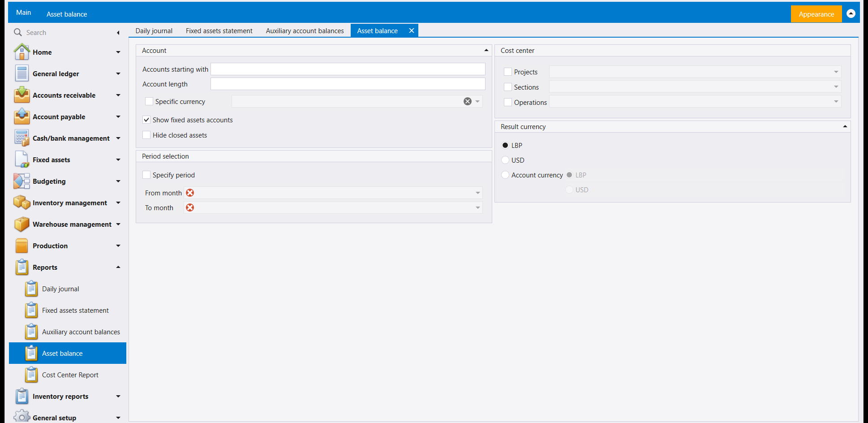Clear the Specific currency selection
The image size is (868, 423).
468,101
